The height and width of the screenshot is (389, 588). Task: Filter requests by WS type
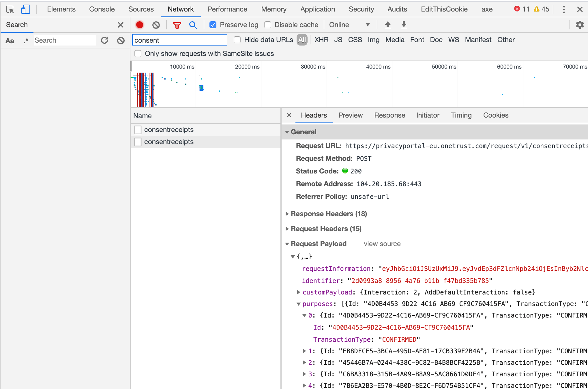coord(454,40)
